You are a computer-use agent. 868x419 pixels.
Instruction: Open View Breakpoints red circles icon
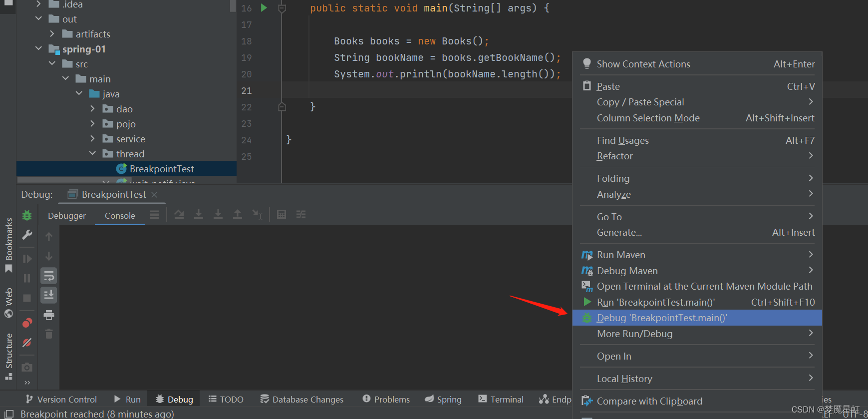click(27, 323)
